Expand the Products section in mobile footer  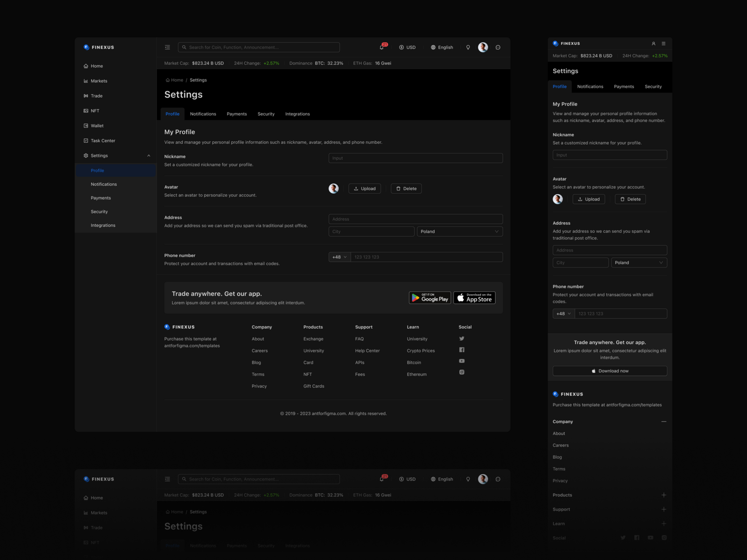[x=664, y=495]
